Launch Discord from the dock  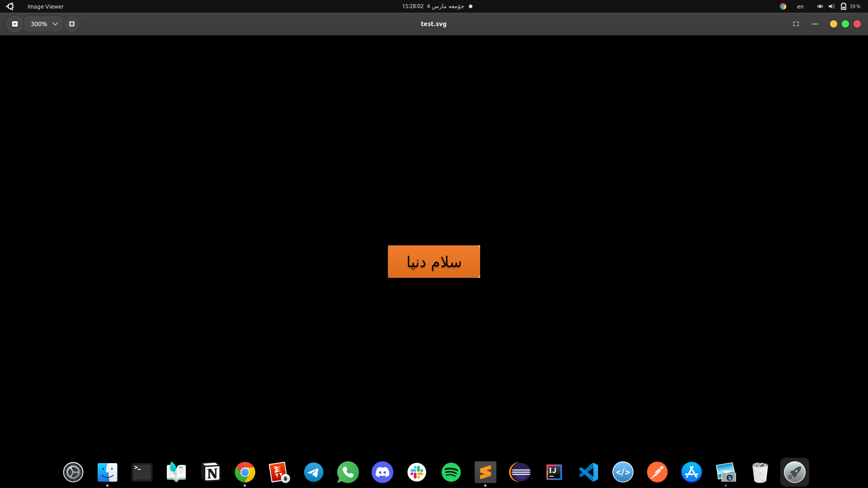pyautogui.click(x=382, y=472)
